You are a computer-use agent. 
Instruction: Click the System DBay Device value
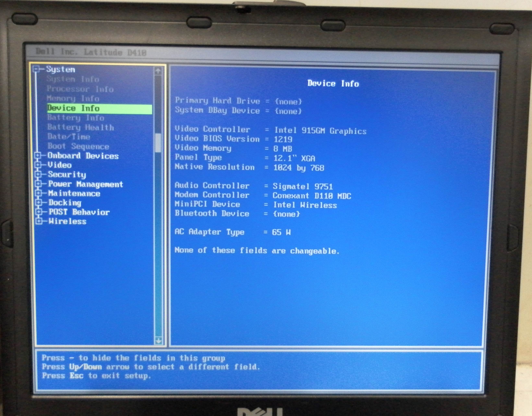[x=288, y=111]
